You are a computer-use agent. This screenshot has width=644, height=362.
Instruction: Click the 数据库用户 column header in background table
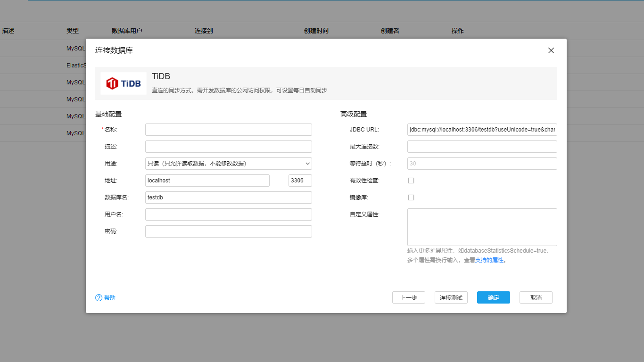click(x=127, y=31)
